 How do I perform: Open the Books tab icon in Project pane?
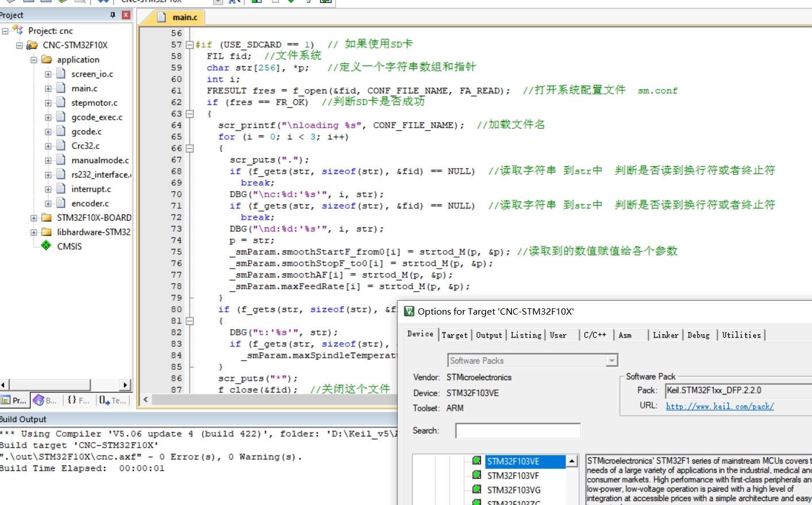pos(39,400)
